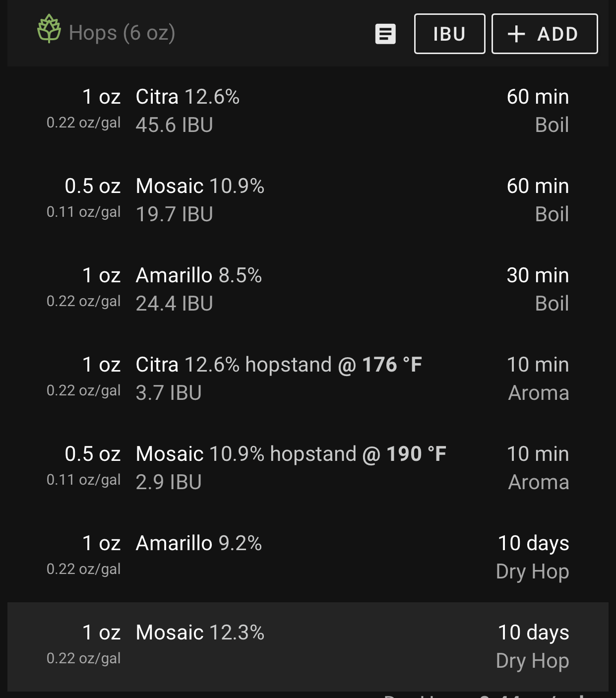Select the Mosaic 10.9% 60 min boil entry
The height and width of the screenshot is (698, 616).
pyautogui.click(x=308, y=200)
